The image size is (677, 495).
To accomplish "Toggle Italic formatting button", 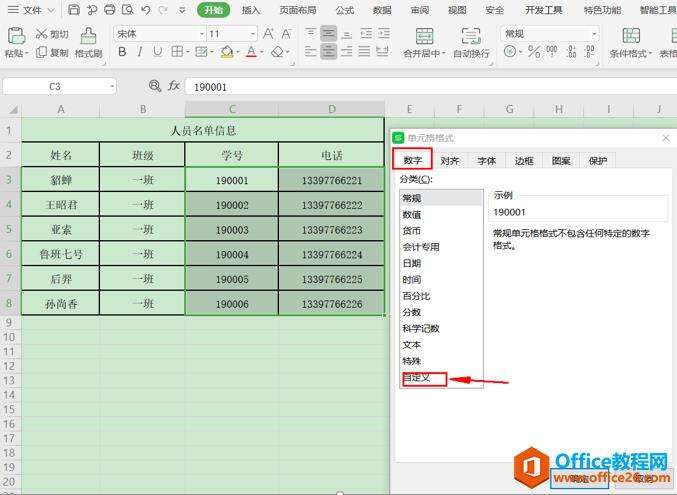I will pos(141,52).
